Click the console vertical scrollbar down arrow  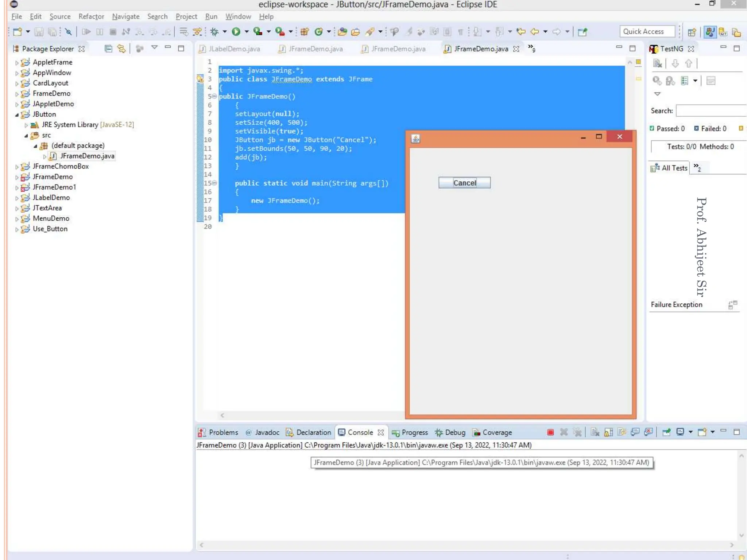[741, 536]
